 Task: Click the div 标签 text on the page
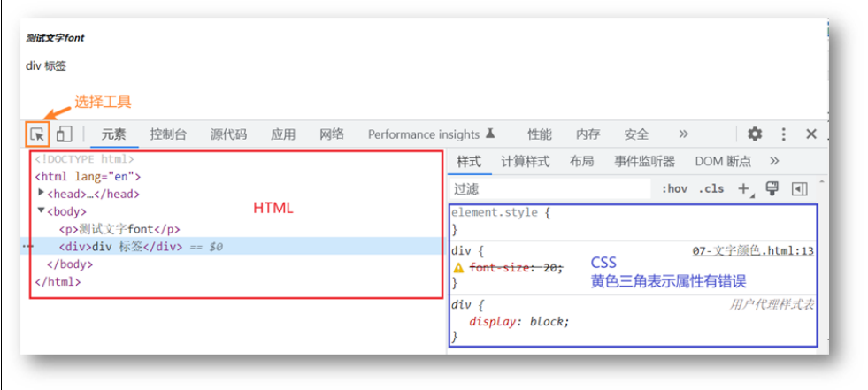46,65
